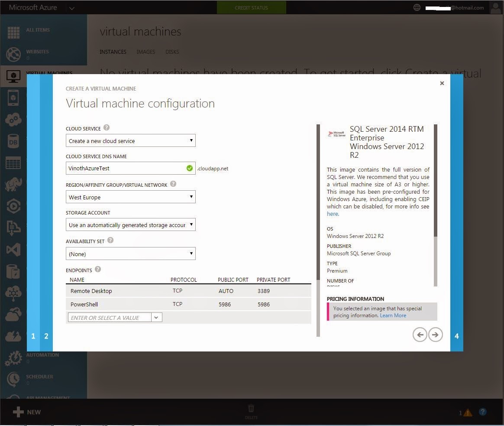Click the New plus button
The width and height of the screenshot is (504, 426).
point(27,412)
